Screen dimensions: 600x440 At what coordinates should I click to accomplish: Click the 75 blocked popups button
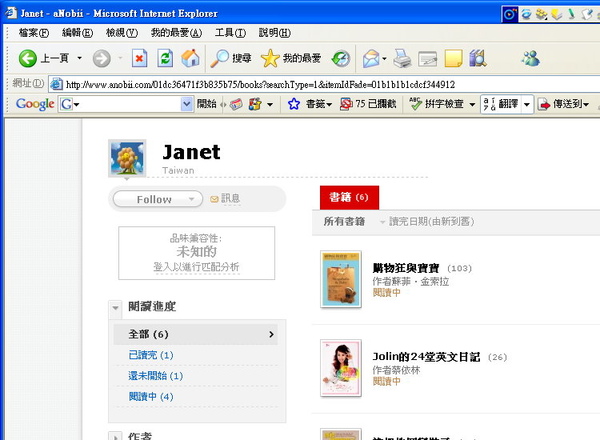[x=368, y=104]
